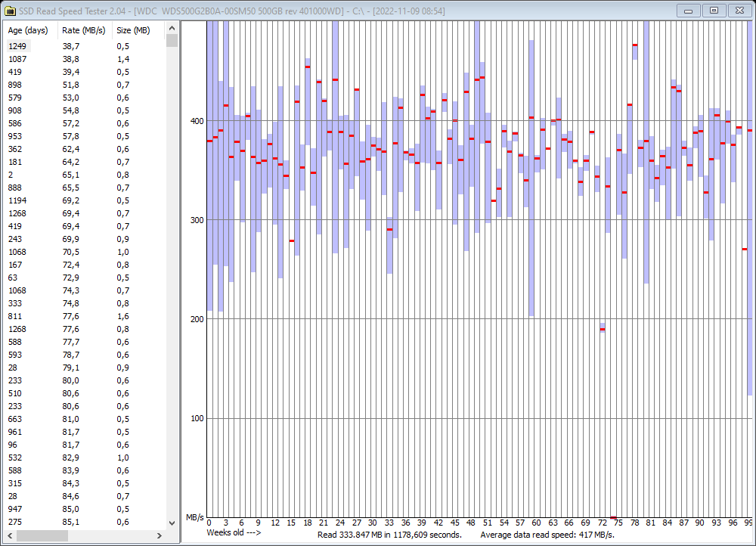Viewport: 756px width, 546px height.
Task: Select the row with age 532 days
Action: coord(85,458)
